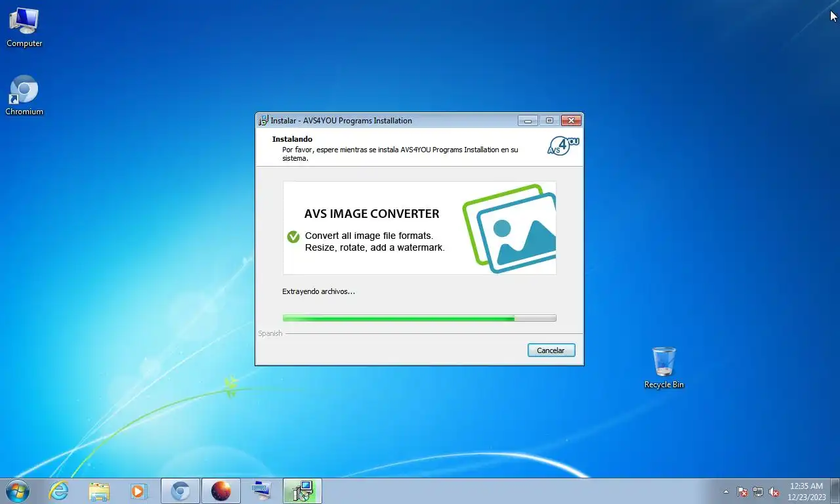Click the installer's maximize button

549,120
